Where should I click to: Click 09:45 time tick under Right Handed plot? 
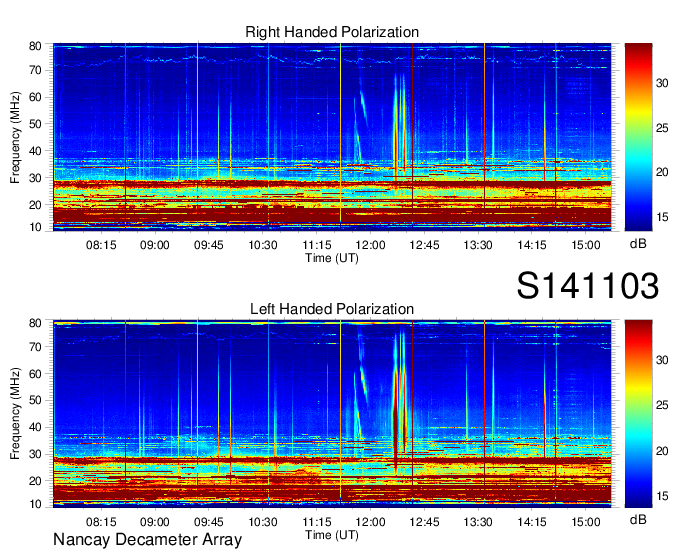coord(209,245)
